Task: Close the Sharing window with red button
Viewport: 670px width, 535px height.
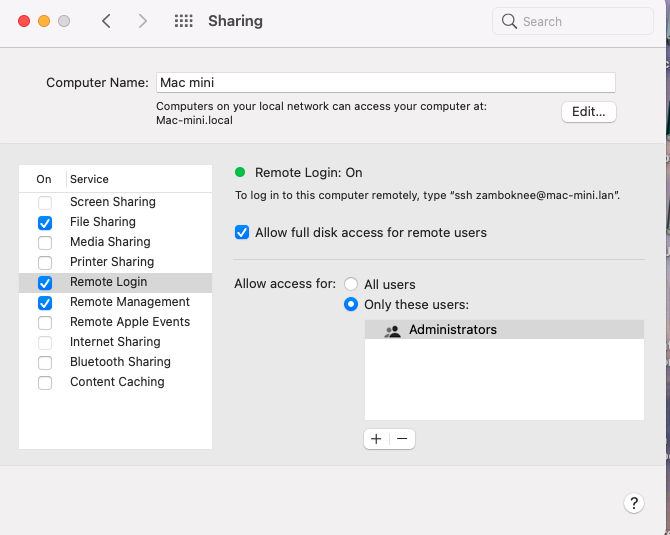Action: click(24, 21)
